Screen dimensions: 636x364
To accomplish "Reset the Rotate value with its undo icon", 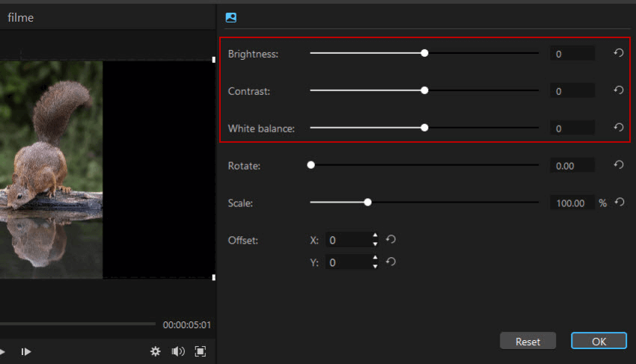I will tap(619, 165).
